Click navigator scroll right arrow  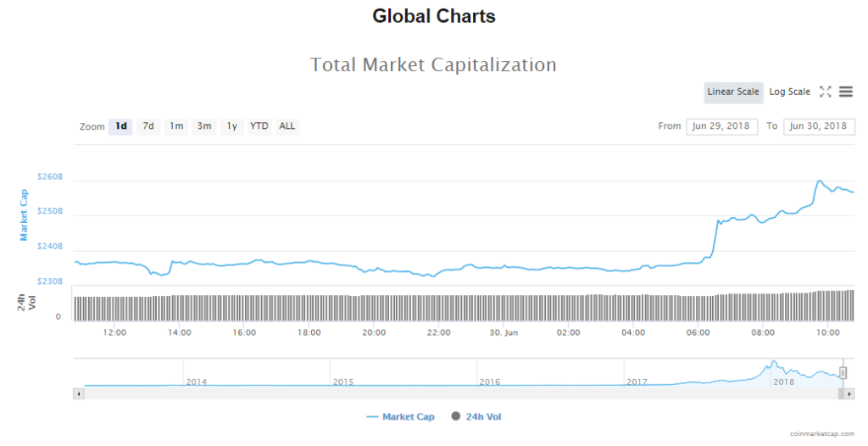849,393
